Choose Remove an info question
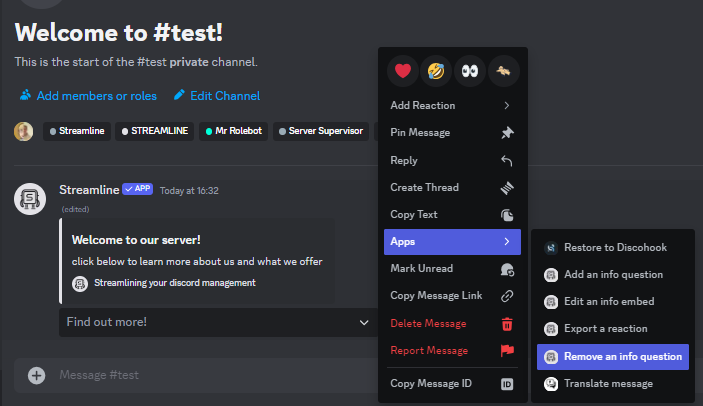This screenshot has height=406, width=703. click(x=613, y=356)
